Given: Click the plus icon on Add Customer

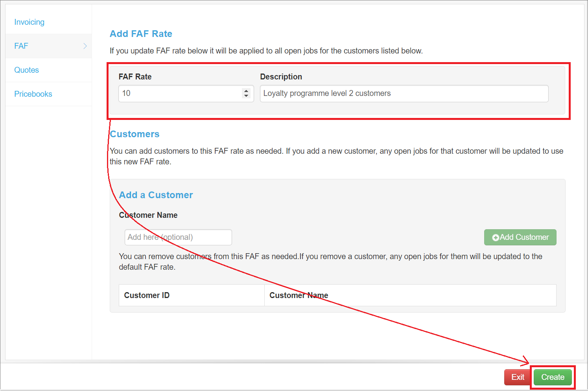Looking at the screenshot, I should [x=496, y=237].
